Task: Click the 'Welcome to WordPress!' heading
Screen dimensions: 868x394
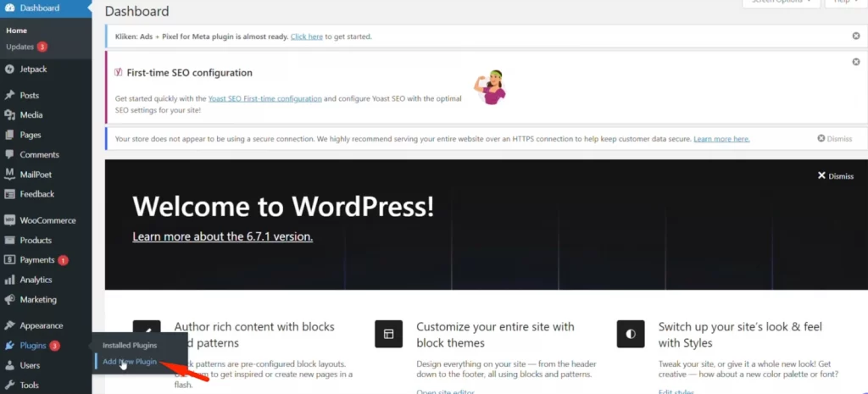Action: click(283, 207)
